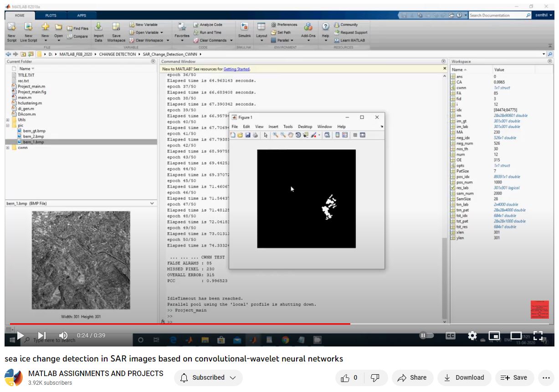Expand the Utils folder in Current Folder
The image size is (559, 392).
[x=8, y=120]
